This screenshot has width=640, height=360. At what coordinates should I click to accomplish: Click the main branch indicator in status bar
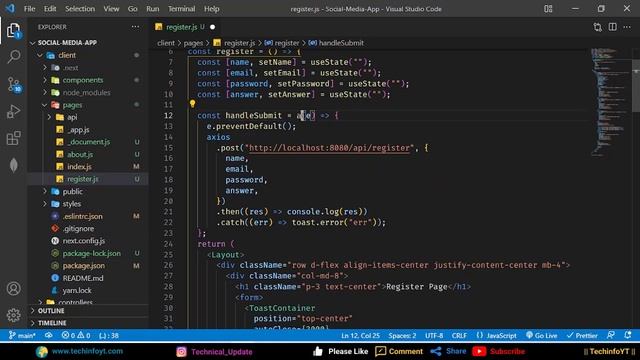click(22, 336)
